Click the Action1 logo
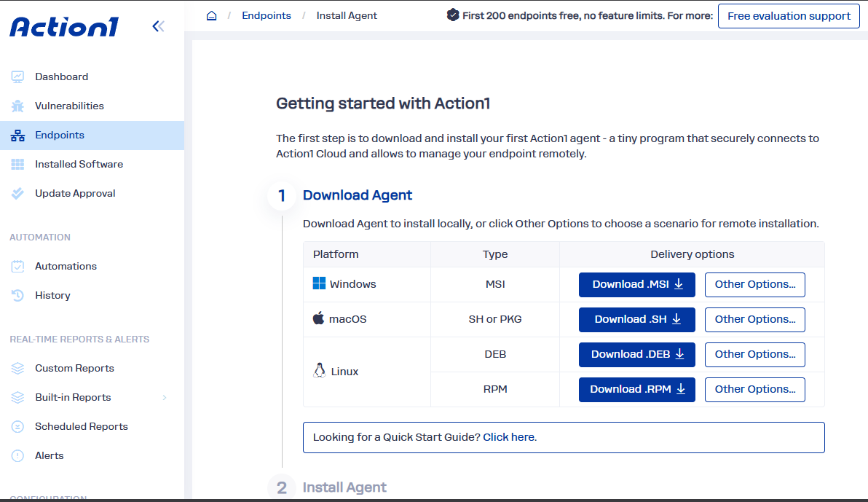The width and height of the screenshot is (868, 502). point(64,27)
